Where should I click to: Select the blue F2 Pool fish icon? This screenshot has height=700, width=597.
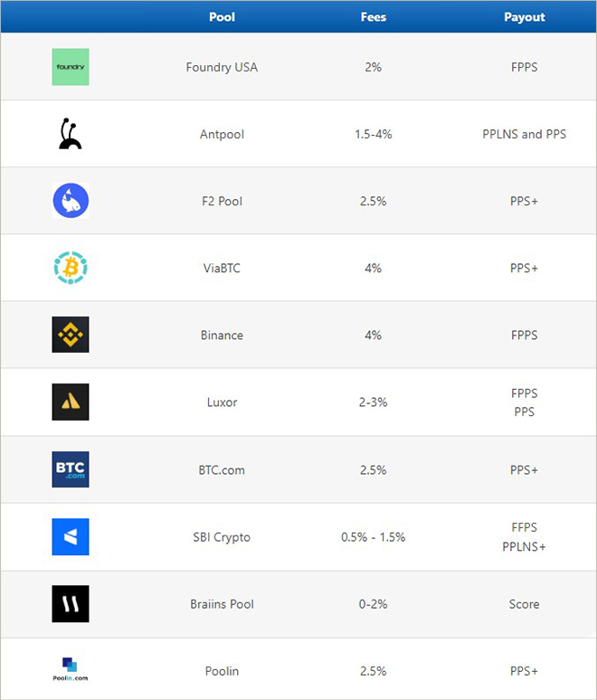[71, 201]
